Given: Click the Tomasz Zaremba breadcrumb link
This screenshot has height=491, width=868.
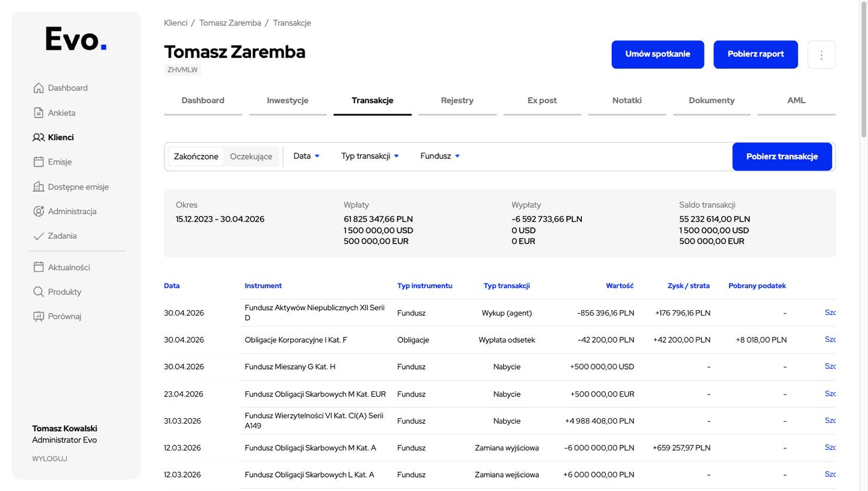Looking at the screenshot, I should (x=230, y=23).
